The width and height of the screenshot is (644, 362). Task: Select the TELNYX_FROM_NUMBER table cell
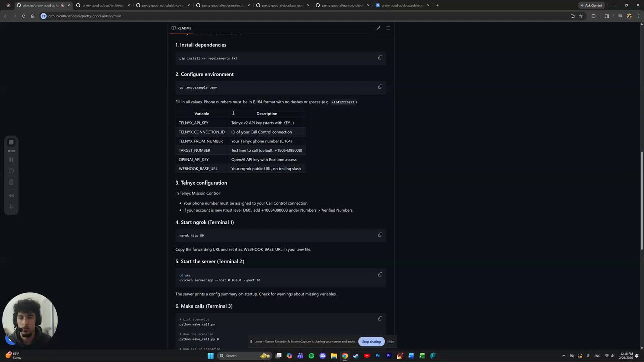pos(202,141)
